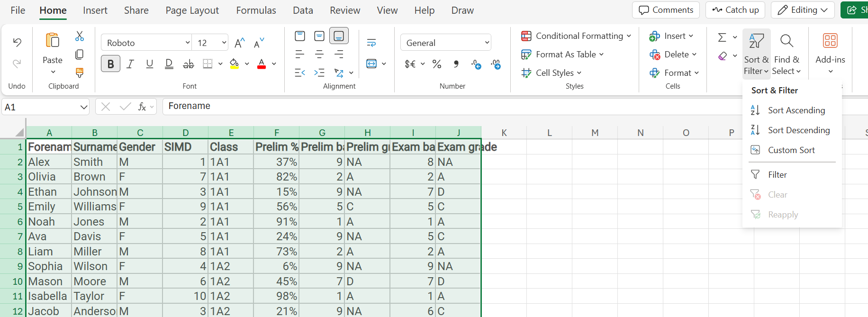Screen dimensions: 868x317
Task: Click AutoSum sigma icon
Action: point(722,37)
